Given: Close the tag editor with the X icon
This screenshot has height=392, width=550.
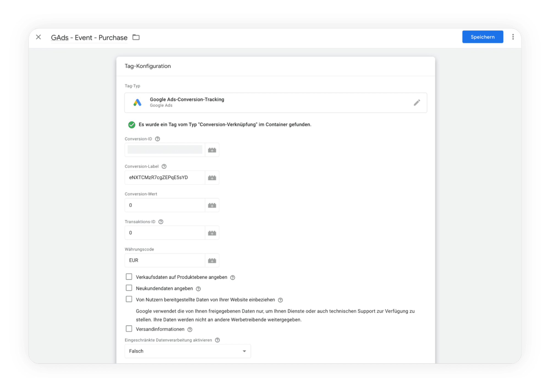Looking at the screenshot, I should click(x=39, y=37).
